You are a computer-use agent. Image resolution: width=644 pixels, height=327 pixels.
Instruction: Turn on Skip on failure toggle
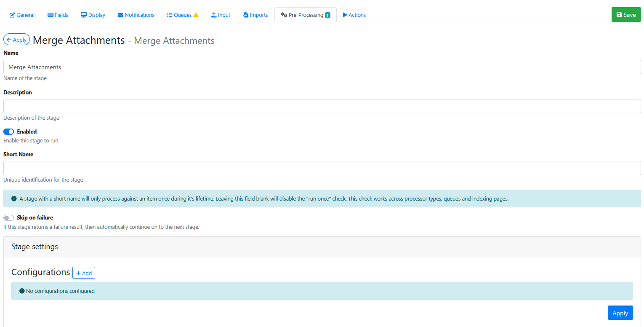coord(9,218)
